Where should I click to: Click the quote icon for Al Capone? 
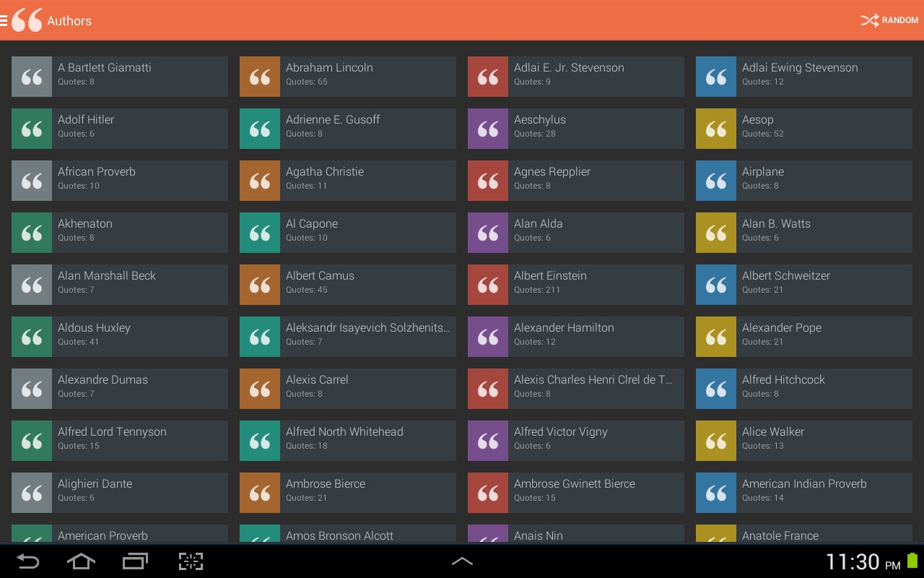click(260, 233)
